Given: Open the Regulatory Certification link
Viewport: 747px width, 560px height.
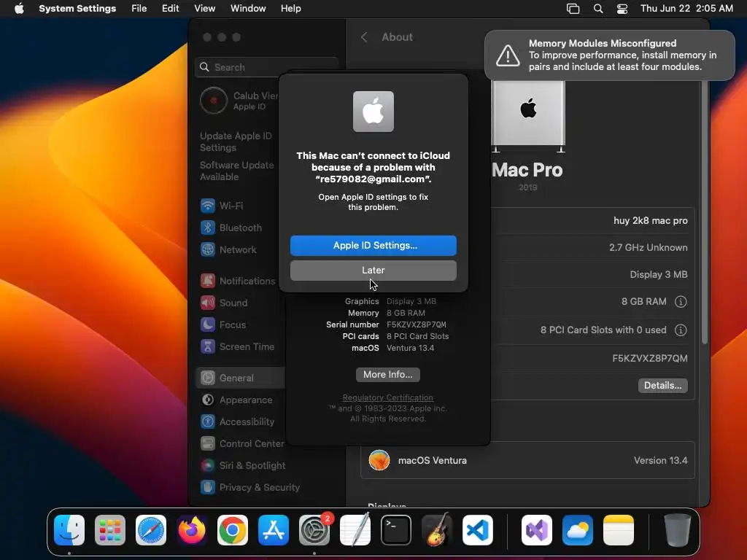Looking at the screenshot, I should coord(388,397).
